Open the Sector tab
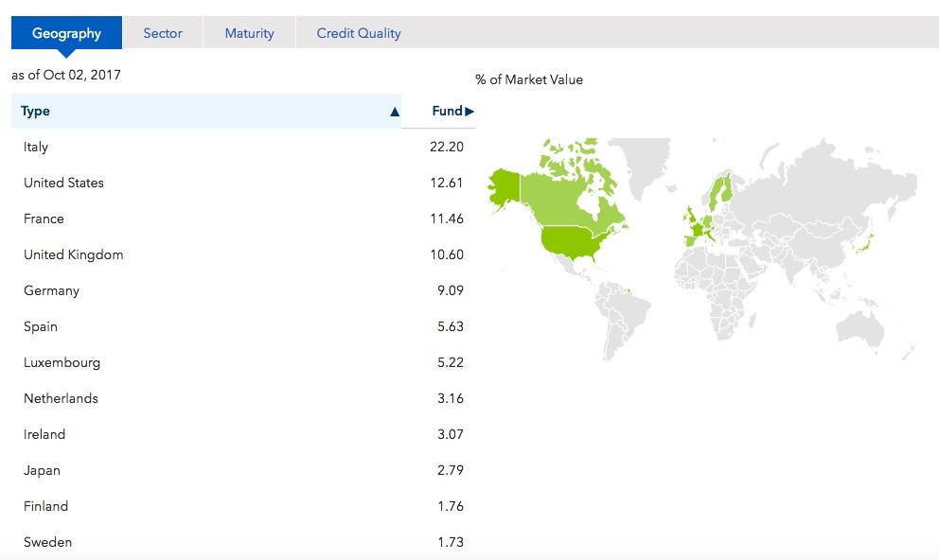The width and height of the screenshot is (939, 560). [163, 33]
